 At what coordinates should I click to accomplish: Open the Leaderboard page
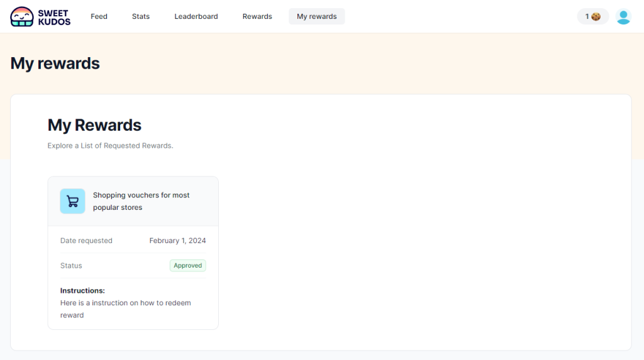point(196,16)
